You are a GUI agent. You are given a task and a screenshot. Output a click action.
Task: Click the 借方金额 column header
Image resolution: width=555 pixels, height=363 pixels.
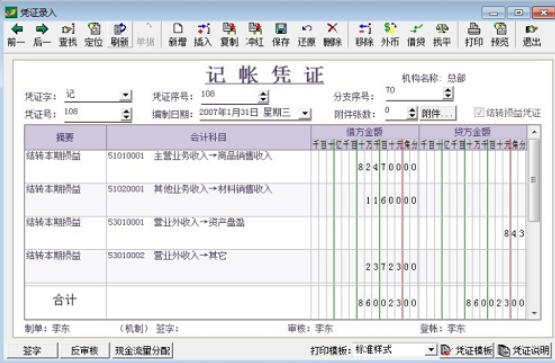(365, 132)
